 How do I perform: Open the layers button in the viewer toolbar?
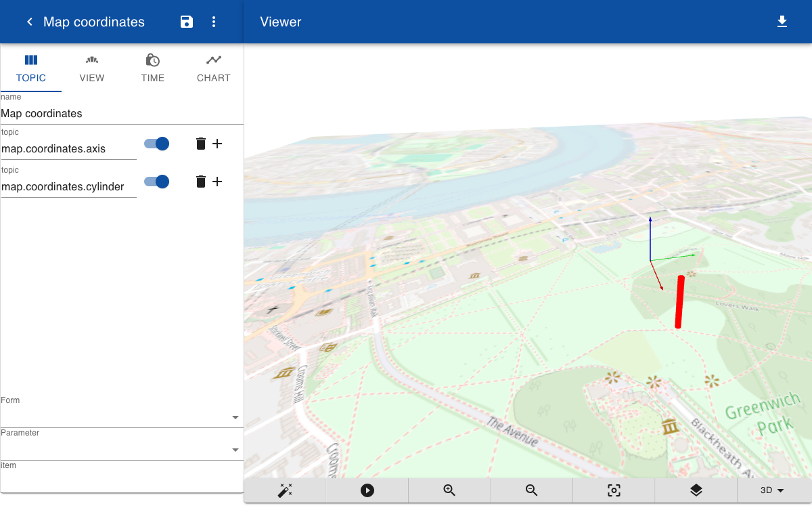[696, 490]
